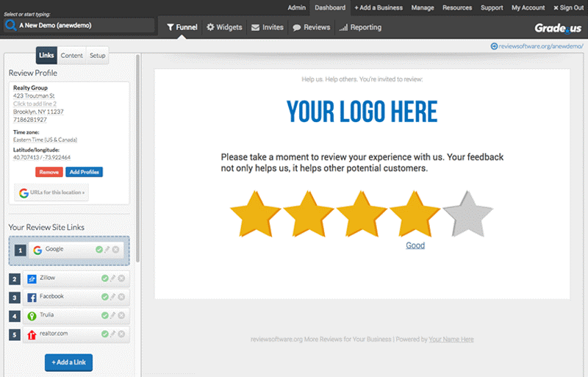Open the Reporting tab

coord(360,27)
